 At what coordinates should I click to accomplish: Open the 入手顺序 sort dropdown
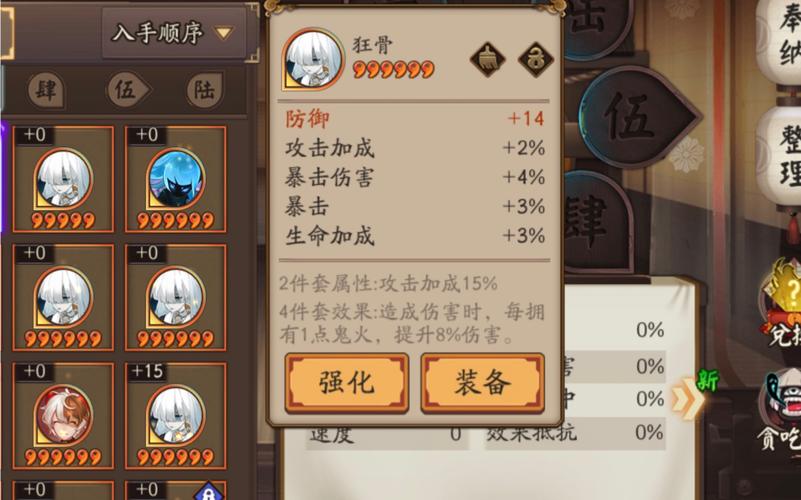(174, 33)
